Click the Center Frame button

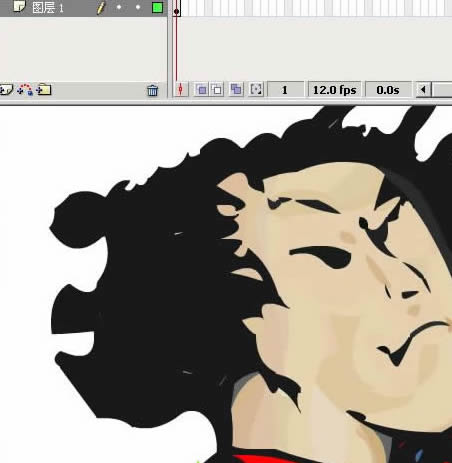[181, 90]
